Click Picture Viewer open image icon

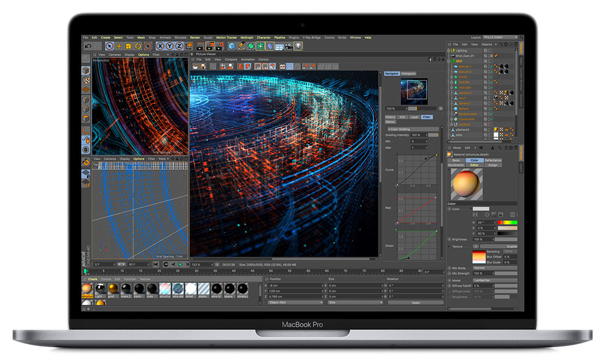[x=196, y=67]
